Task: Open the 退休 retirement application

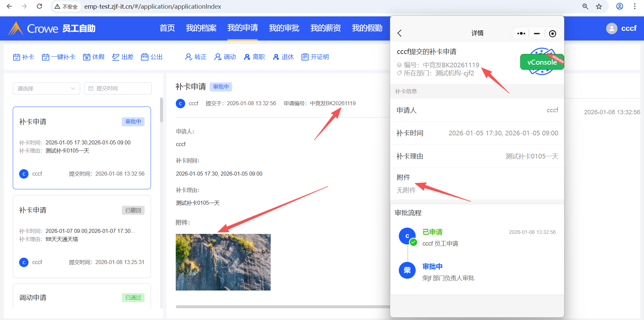Action: (283, 57)
